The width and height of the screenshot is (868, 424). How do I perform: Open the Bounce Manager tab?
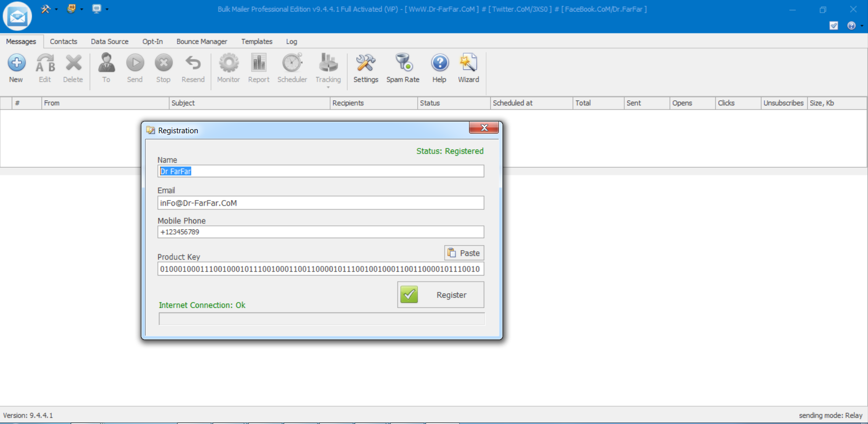[x=201, y=42]
